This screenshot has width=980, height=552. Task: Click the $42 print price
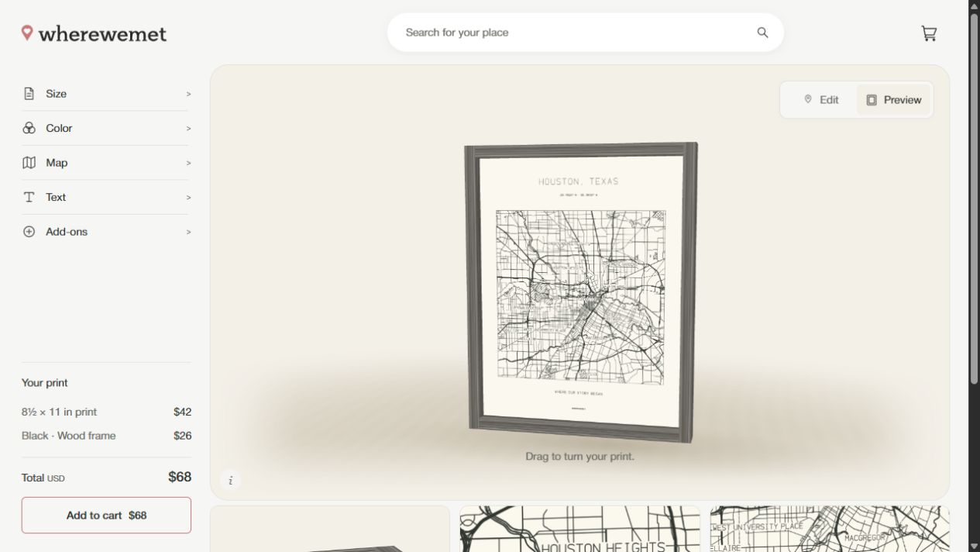pyautogui.click(x=182, y=412)
